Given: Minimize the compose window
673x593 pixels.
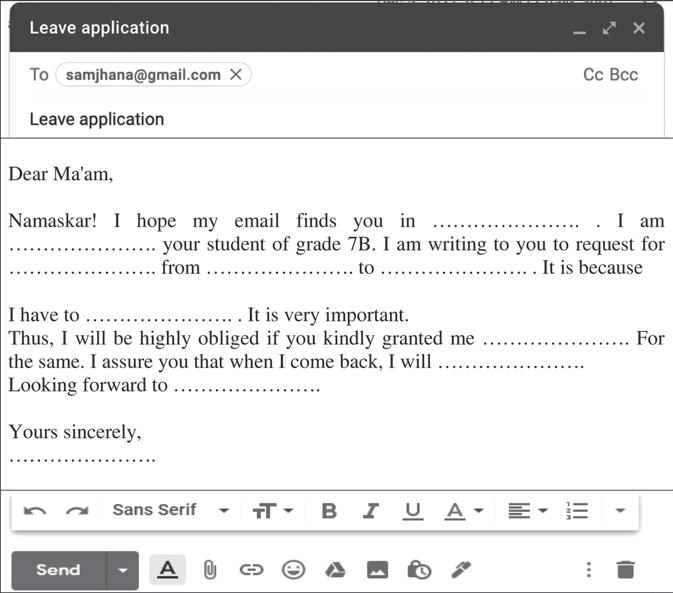Looking at the screenshot, I should click(579, 32).
